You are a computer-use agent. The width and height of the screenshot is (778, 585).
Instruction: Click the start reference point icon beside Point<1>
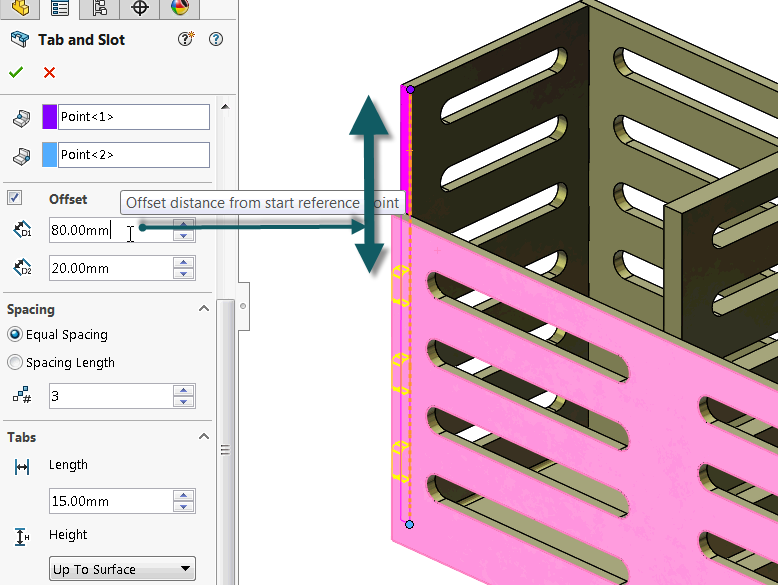pyautogui.click(x=21, y=118)
